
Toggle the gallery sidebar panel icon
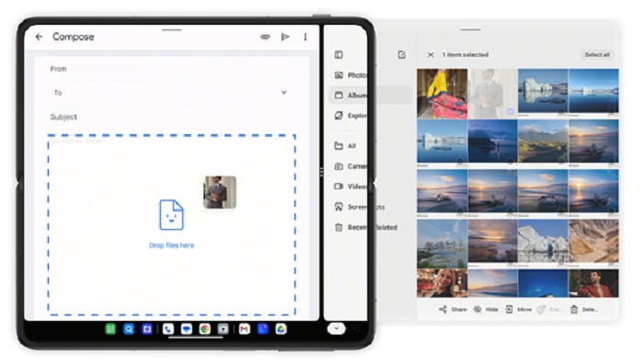tap(339, 54)
